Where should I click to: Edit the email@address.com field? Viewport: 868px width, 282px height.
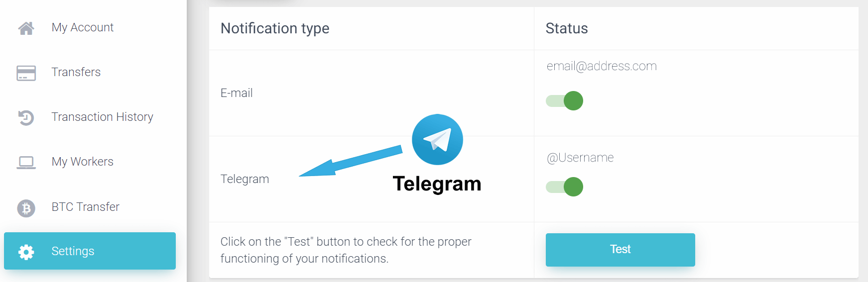pyautogui.click(x=602, y=66)
